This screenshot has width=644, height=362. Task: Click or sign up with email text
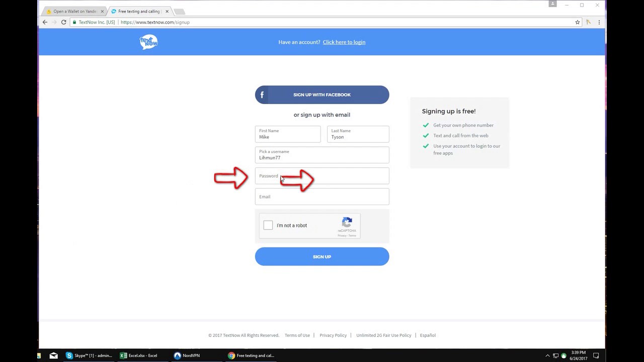[322, 115]
